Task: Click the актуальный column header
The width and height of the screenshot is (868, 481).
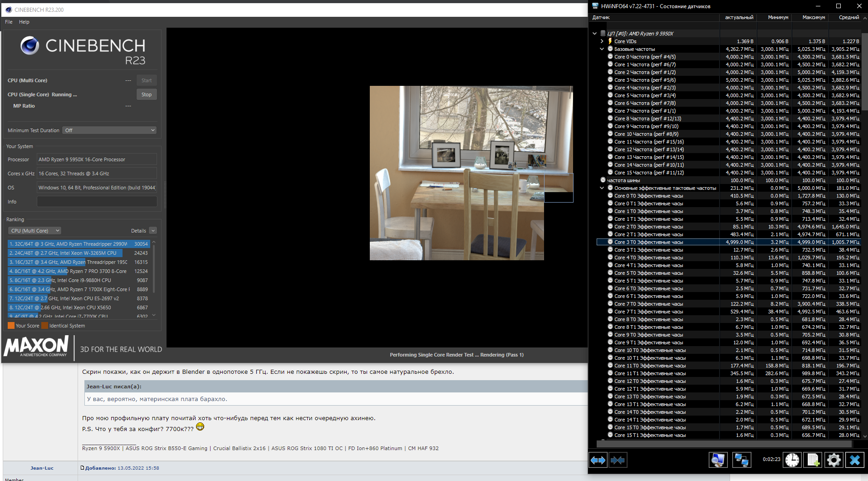Action: point(739,17)
